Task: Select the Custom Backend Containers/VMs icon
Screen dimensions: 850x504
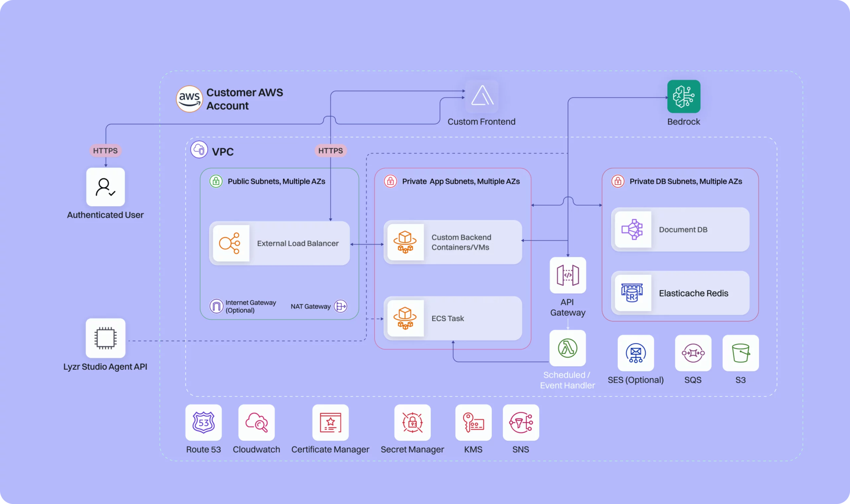Action: (x=405, y=242)
